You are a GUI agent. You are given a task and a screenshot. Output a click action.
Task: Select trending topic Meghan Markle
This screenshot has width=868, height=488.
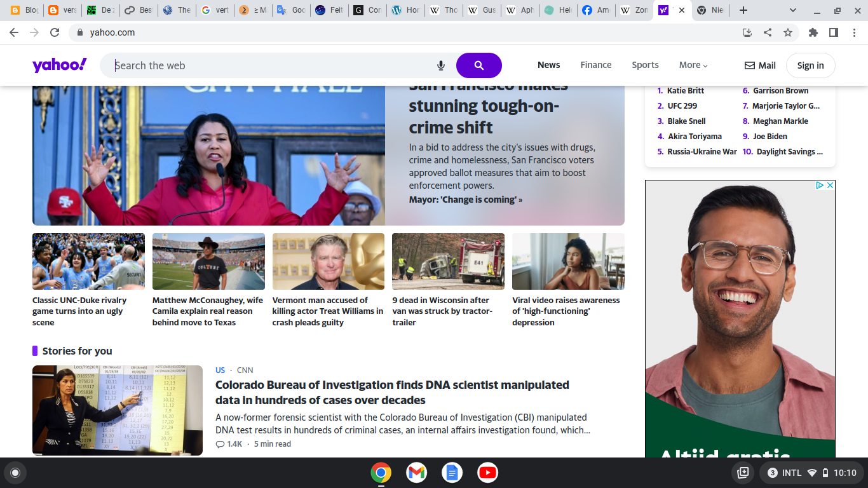[781, 121]
